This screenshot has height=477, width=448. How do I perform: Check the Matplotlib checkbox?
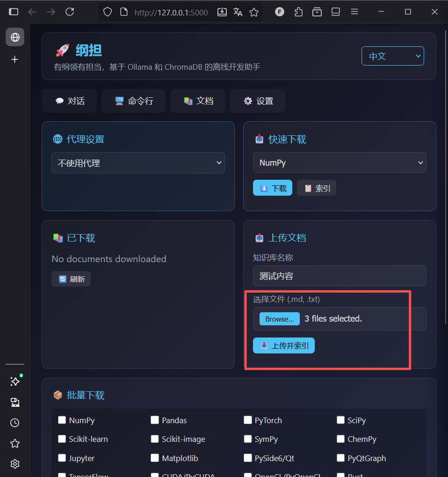click(155, 458)
